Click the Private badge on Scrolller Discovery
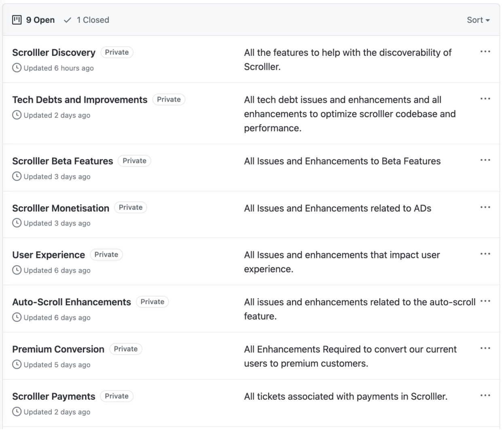504x430 pixels. click(117, 52)
